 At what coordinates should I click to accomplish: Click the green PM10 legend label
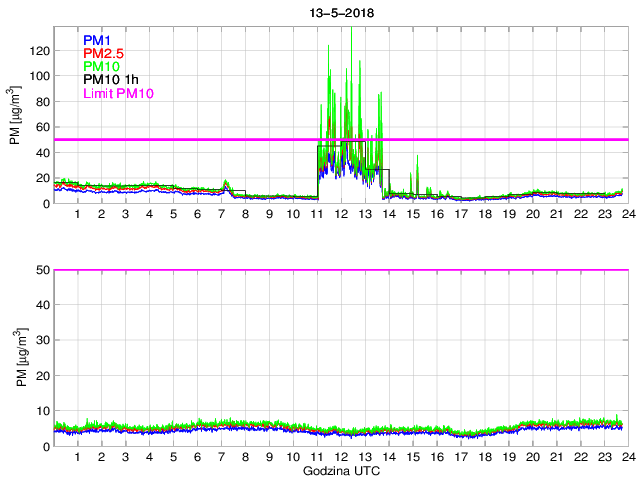pyautogui.click(x=102, y=66)
